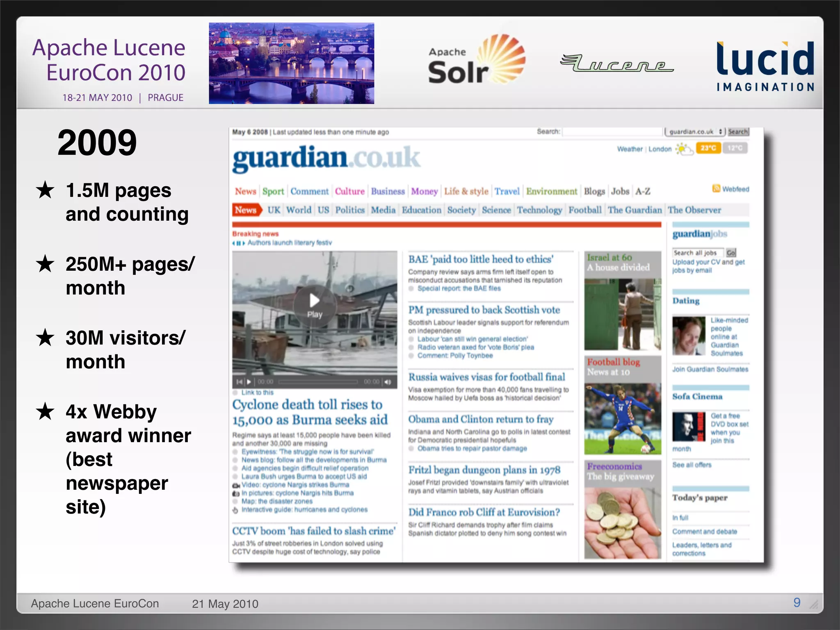Click 'Comment and debate' link

pyautogui.click(x=705, y=532)
